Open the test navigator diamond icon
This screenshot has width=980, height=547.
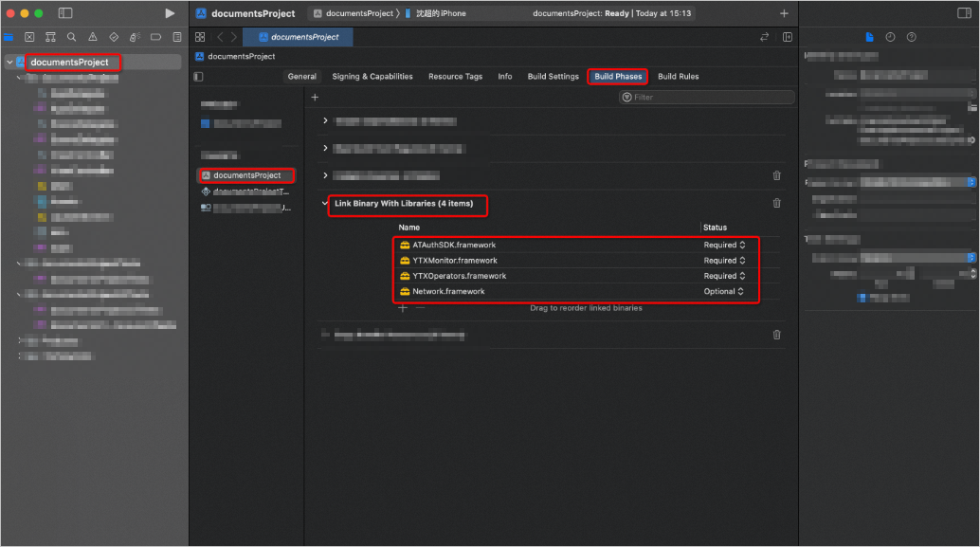(x=114, y=37)
